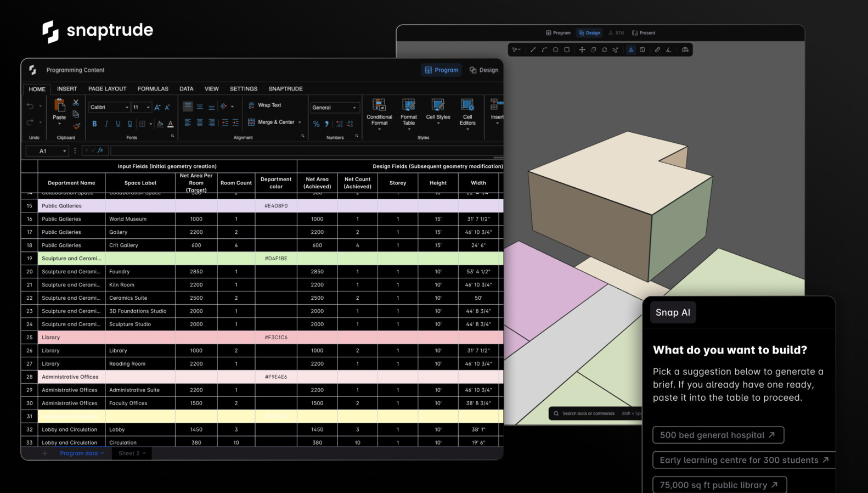Click the Cut scissors icon
Viewport: 868px width, 493px height.
[76, 103]
